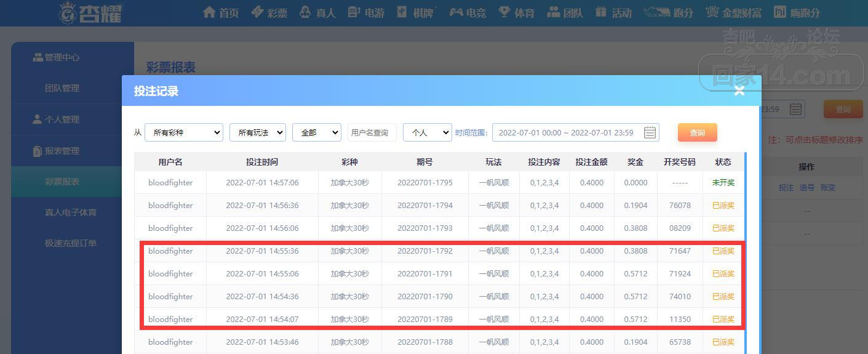Click the draw number 65738
The height and width of the screenshot is (354, 868).
(680, 342)
